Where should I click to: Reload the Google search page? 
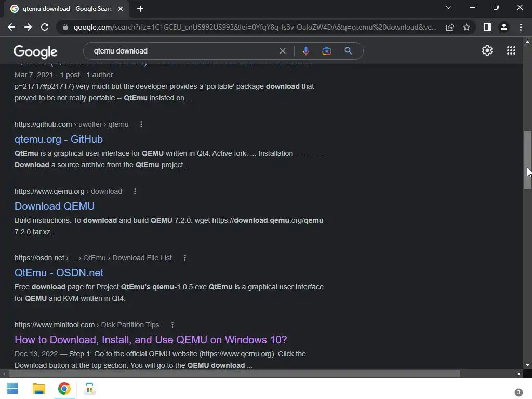coord(45,27)
